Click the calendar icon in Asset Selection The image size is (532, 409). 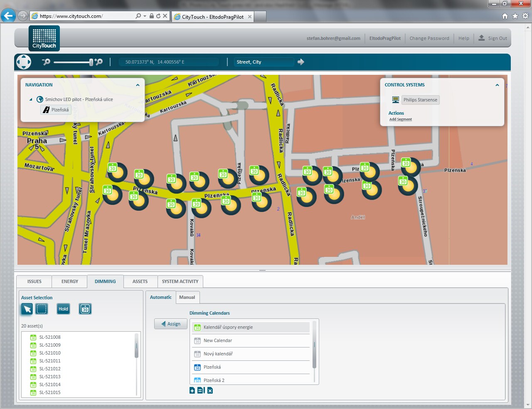(x=85, y=309)
